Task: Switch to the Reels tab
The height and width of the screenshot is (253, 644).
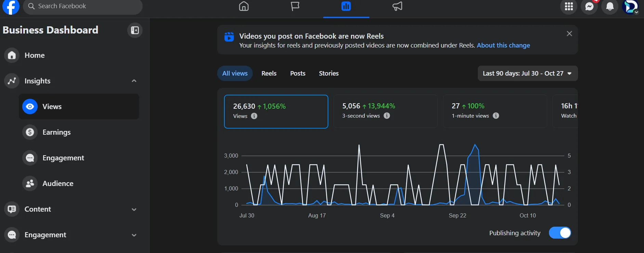Action: (269, 74)
